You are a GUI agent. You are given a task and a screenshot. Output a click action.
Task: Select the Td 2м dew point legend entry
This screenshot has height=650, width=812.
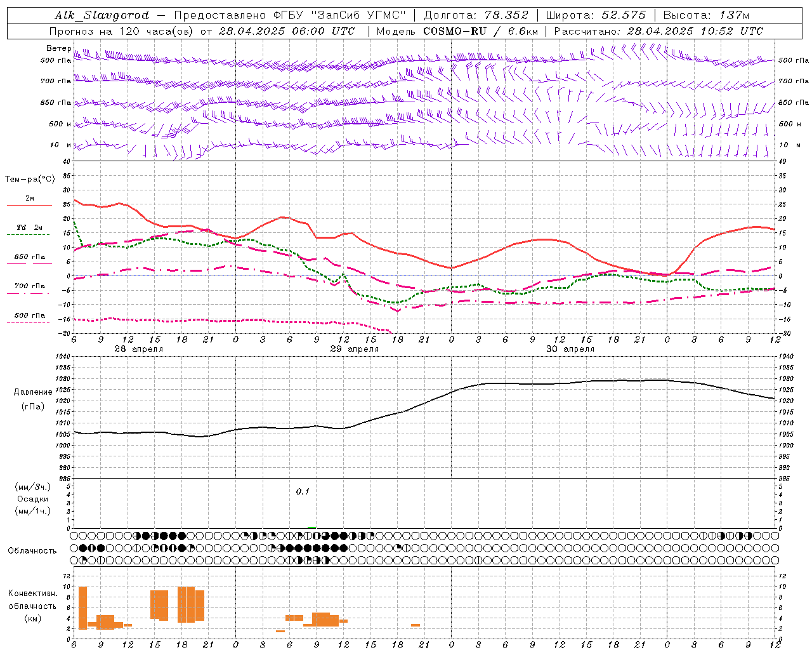(x=30, y=227)
